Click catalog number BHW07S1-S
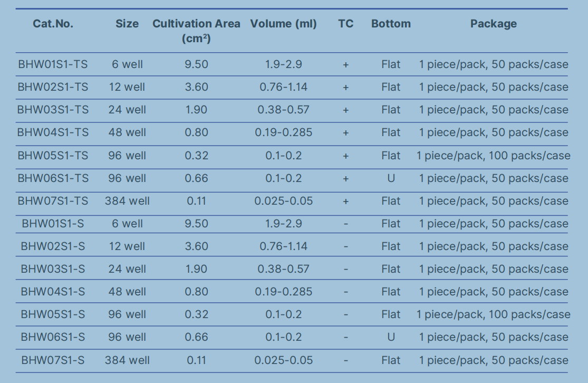The width and height of the screenshot is (588, 383). point(53,360)
